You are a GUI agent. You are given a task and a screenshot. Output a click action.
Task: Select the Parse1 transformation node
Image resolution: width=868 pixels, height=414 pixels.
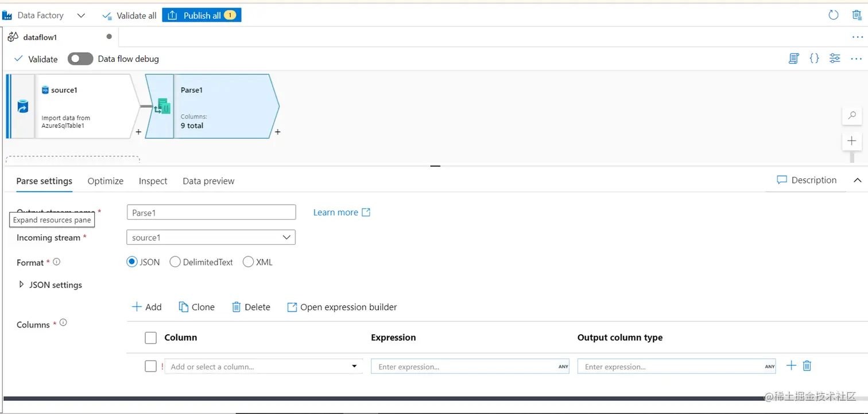click(212, 106)
